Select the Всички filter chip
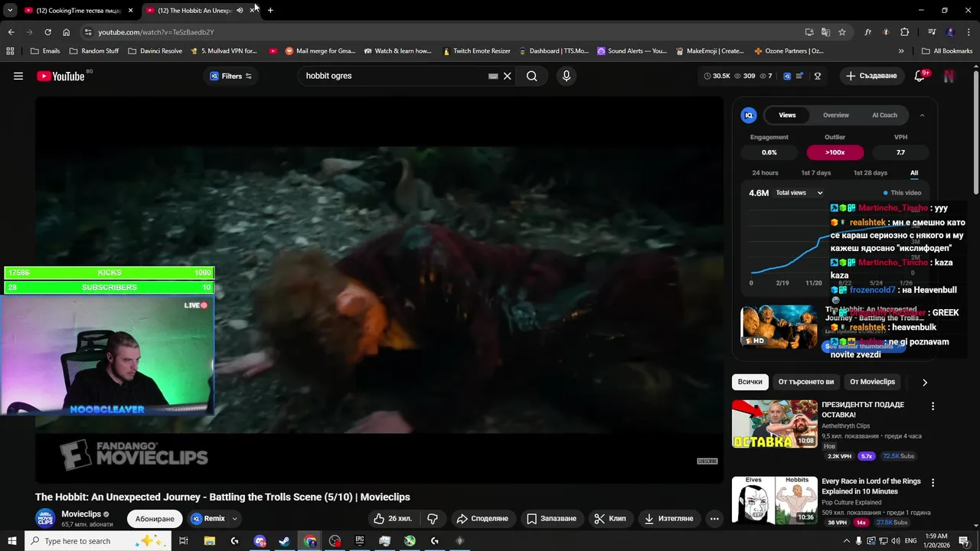This screenshot has width=980, height=551. pos(750,382)
